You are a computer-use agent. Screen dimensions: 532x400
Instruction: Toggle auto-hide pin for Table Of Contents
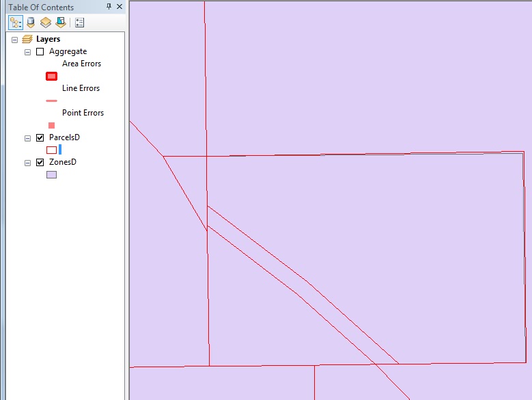click(x=109, y=6)
